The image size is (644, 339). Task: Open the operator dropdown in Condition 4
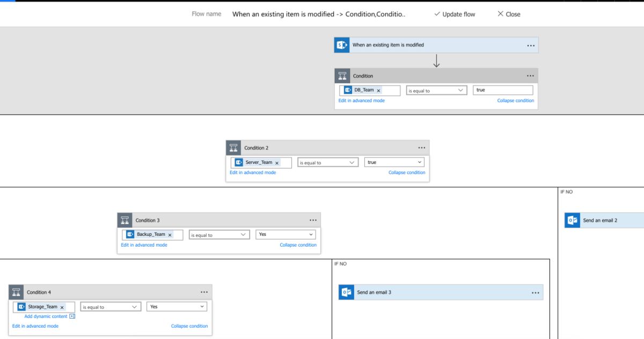click(111, 307)
